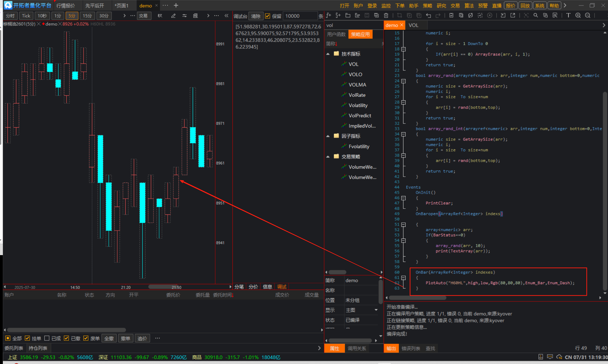The height and width of the screenshot is (364, 608).
Task: Click the zoom in icon
Action: tap(578, 15)
